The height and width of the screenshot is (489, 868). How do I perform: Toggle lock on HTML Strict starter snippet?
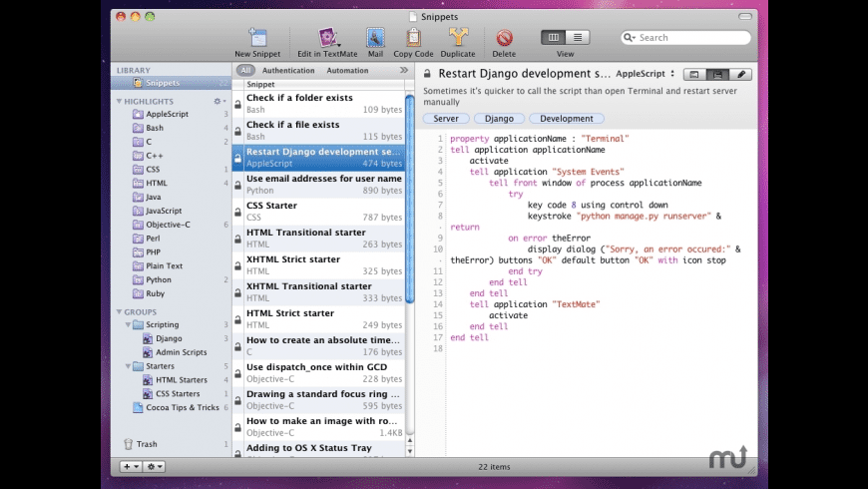point(238,320)
